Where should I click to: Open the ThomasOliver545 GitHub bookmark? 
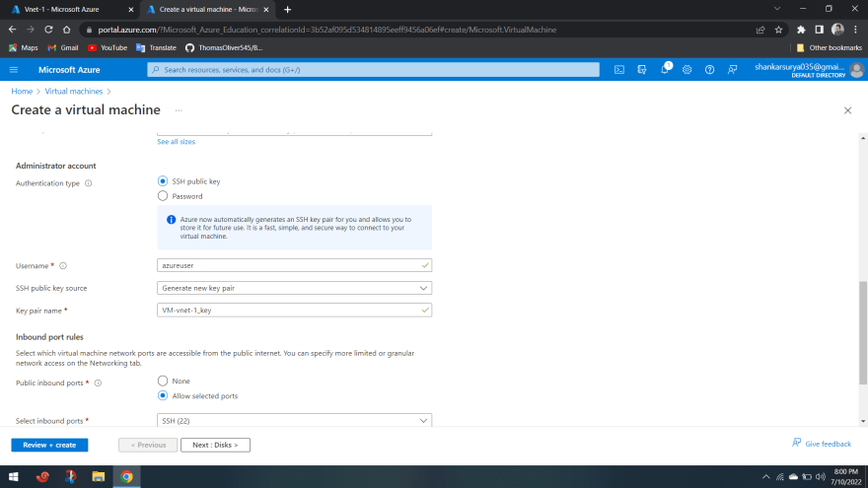[224, 48]
